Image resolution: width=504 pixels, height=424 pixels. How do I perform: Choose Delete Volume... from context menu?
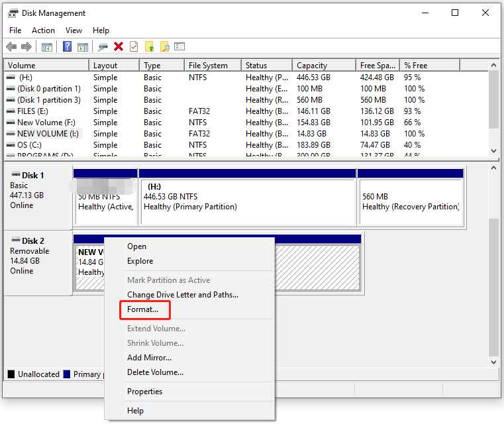click(155, 372)
